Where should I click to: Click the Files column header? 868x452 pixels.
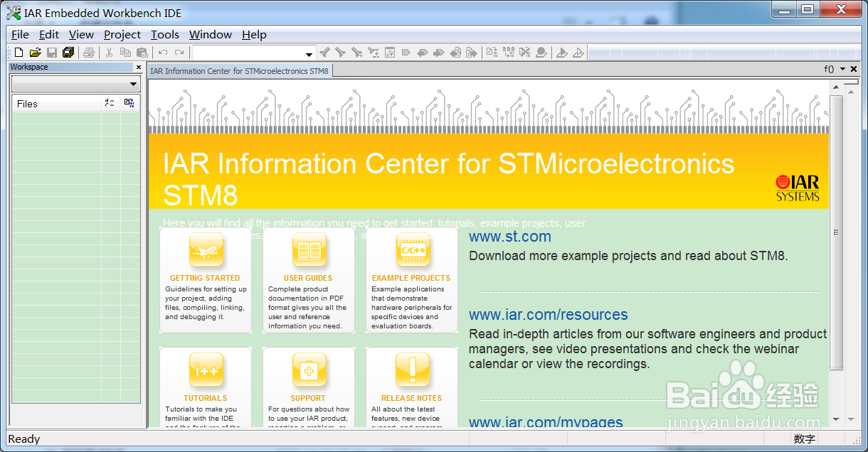pos(56,104)
